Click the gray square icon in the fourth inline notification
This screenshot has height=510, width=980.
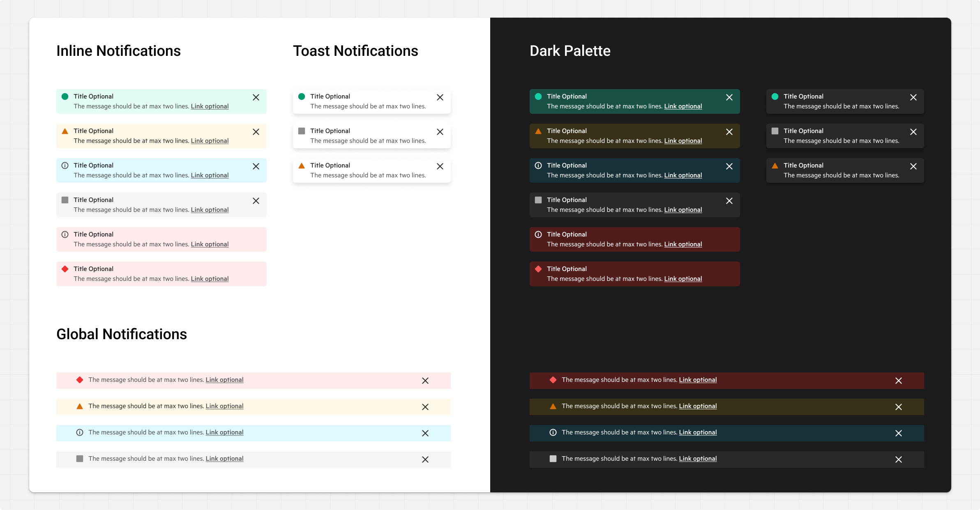coord(65,200)
